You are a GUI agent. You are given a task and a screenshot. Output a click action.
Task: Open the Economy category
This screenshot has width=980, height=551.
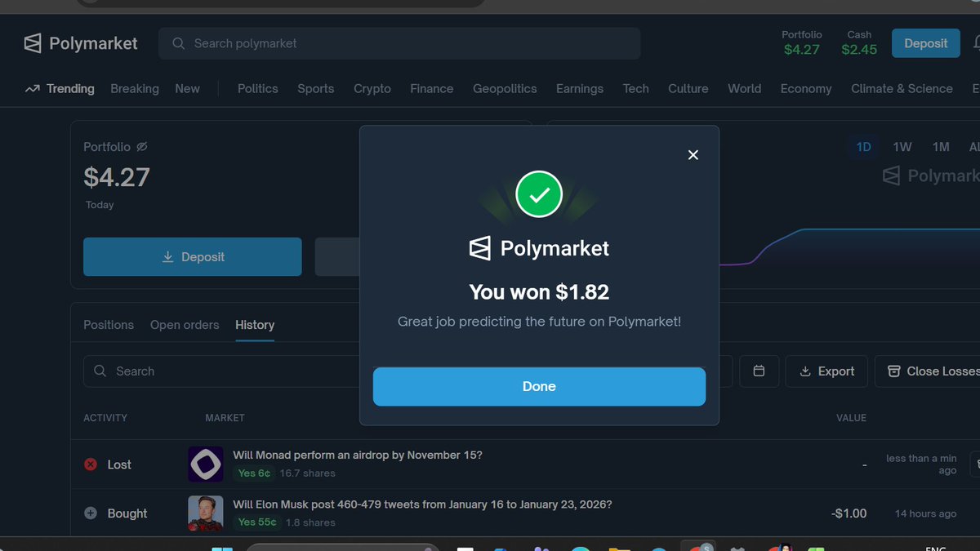coord(806,89)
